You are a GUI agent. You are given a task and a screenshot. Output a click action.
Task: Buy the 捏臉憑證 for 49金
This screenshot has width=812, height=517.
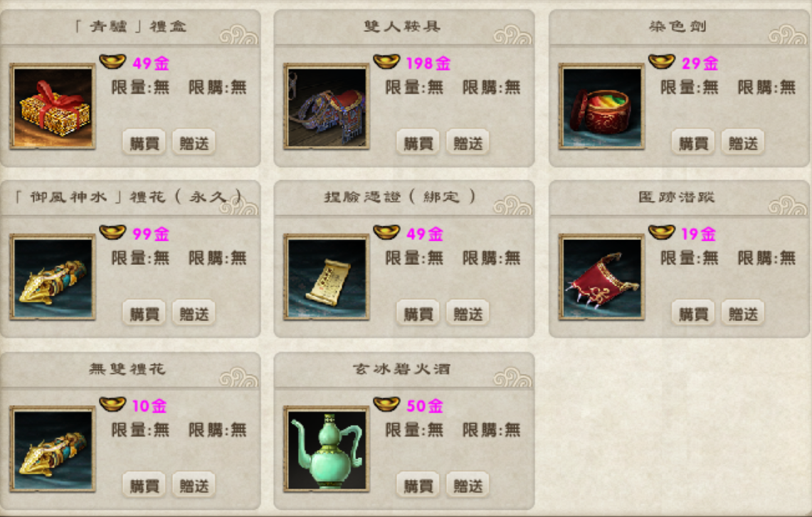418,313
